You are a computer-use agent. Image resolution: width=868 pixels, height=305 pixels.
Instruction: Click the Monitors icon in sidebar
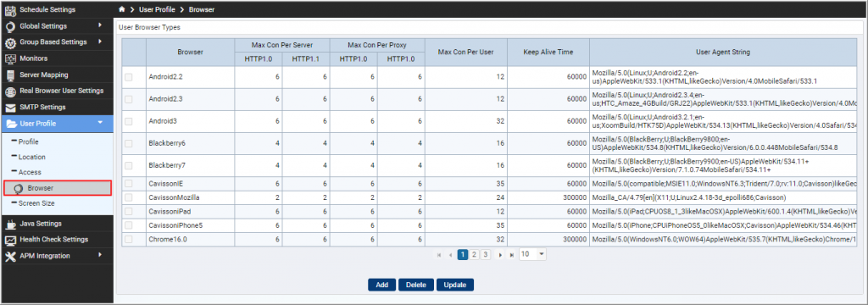[10, 58]
